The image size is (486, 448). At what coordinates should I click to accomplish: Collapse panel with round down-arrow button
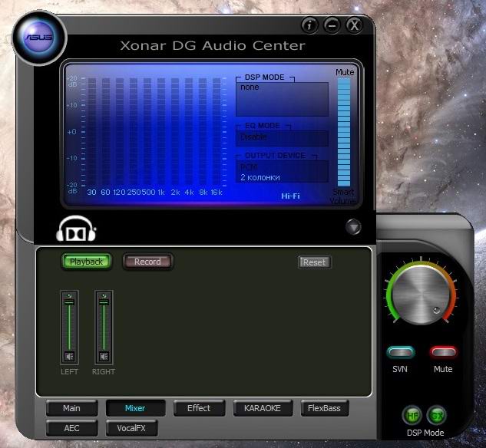pyautogui.click(x=352, y=226)
